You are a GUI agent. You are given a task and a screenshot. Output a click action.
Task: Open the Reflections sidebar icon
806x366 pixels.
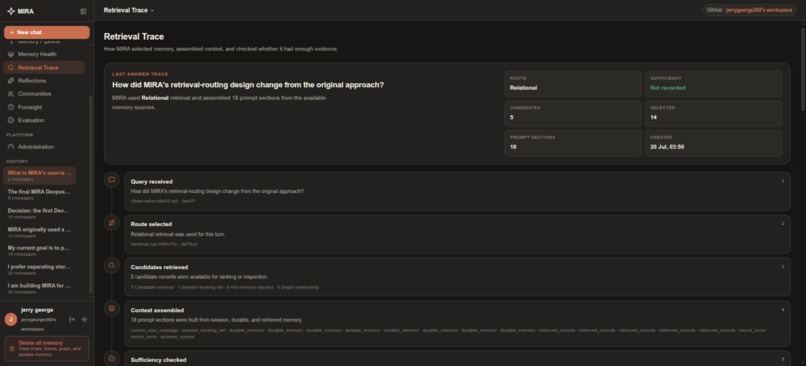coord(11,81)
